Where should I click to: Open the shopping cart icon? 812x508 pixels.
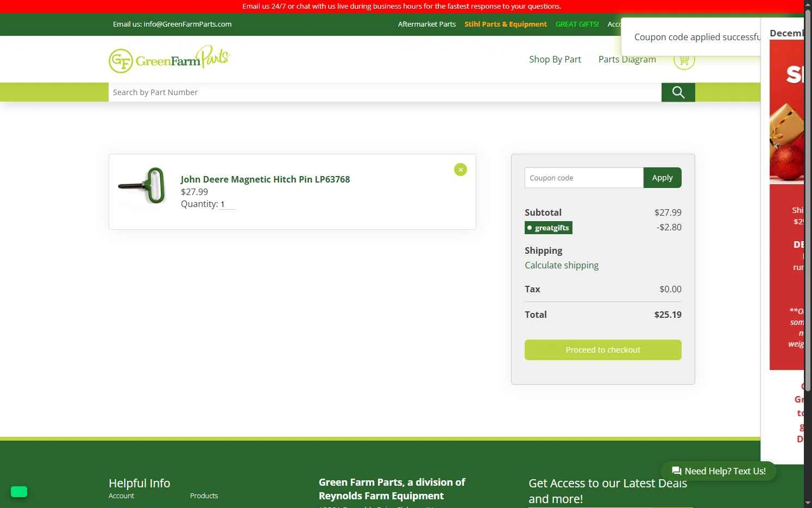click(684, 60)
